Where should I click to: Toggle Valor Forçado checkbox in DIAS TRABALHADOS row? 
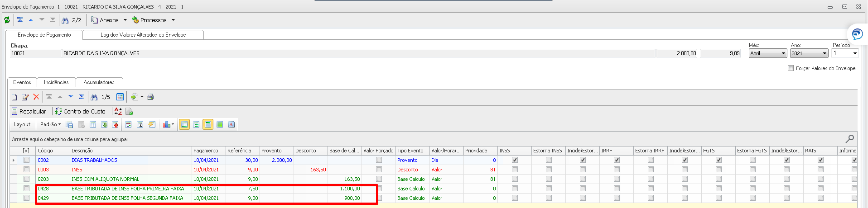point(379,160)
